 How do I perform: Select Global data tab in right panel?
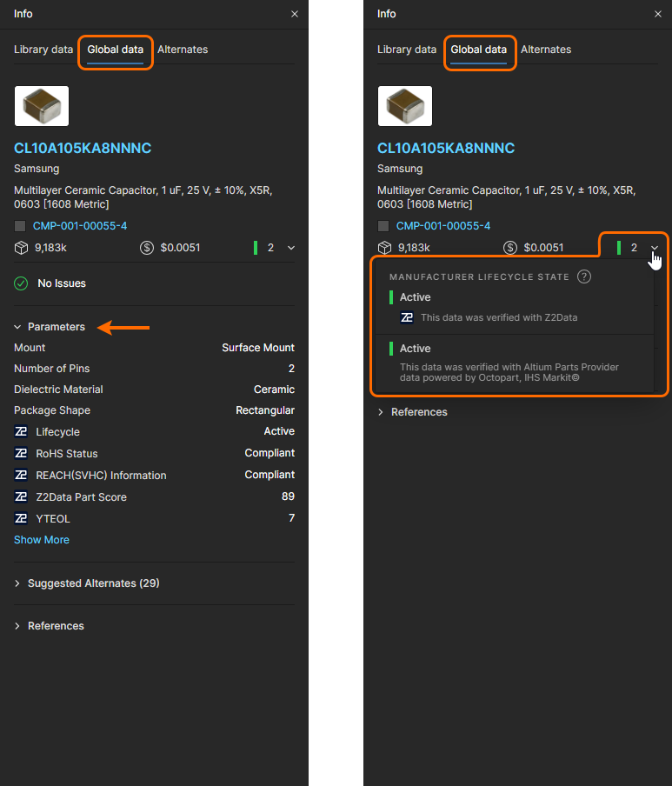(478, 50)
